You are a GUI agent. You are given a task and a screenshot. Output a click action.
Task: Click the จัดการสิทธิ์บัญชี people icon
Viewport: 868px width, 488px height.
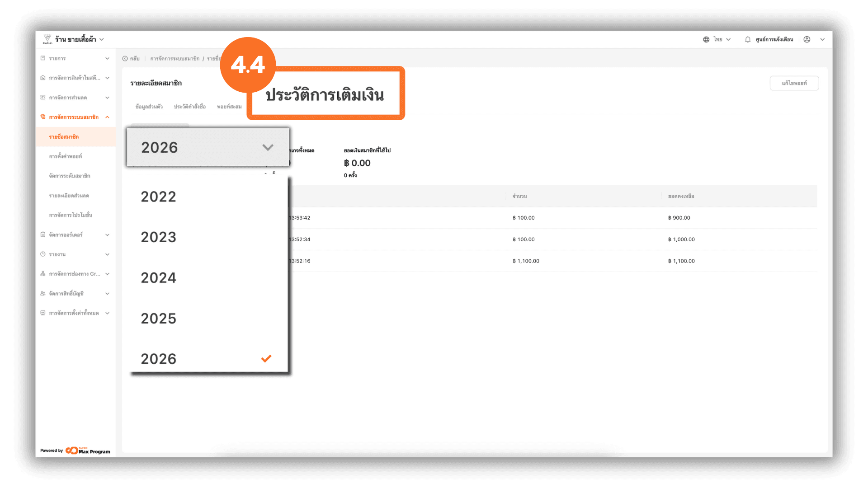pyautogui.click(x=43, y=294)
